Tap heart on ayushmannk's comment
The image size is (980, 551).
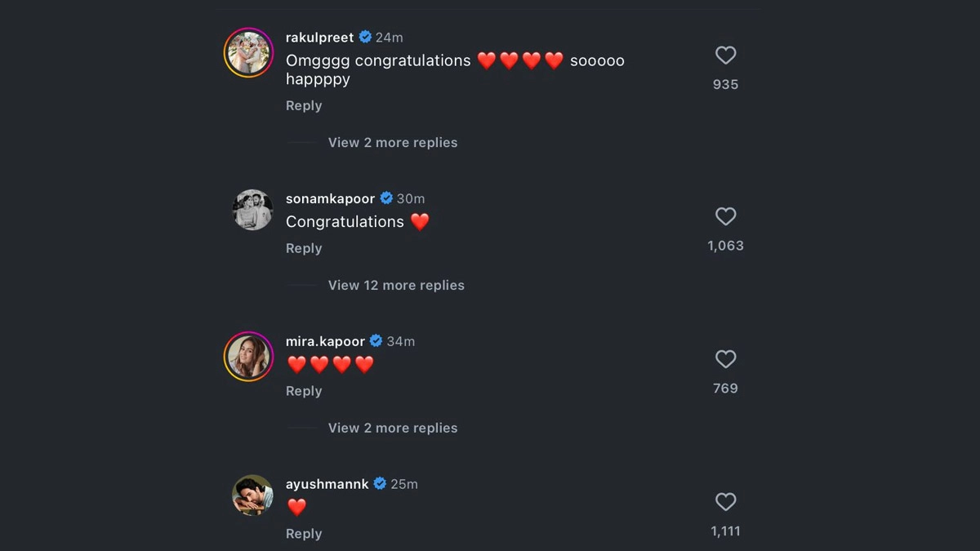(x=725, y=502)
